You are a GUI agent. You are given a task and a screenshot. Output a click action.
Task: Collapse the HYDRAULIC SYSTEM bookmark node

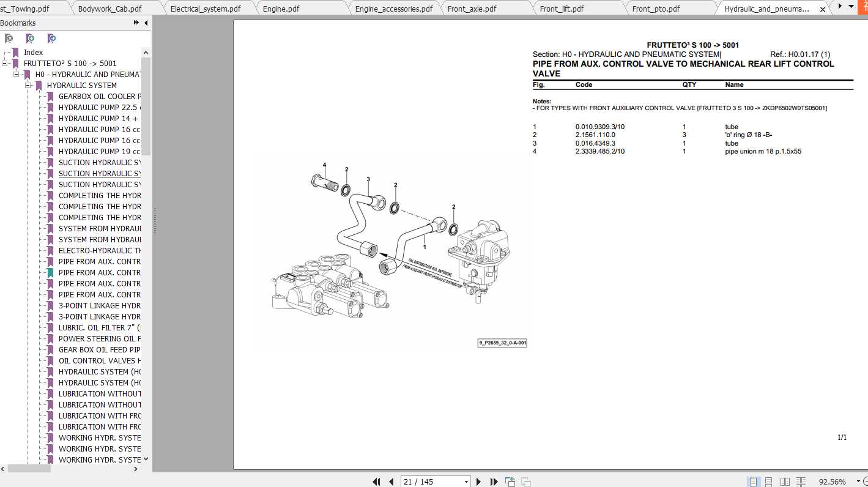[x=28, y=85]
